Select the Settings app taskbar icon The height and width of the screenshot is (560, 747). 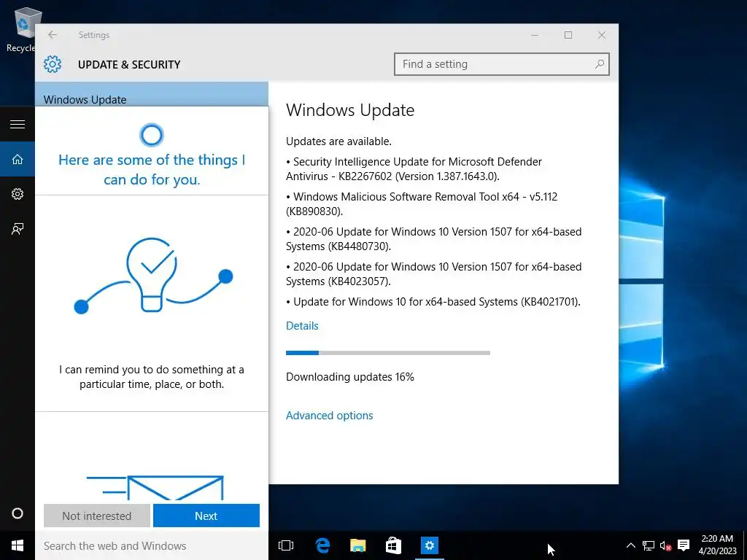(429, 545)
